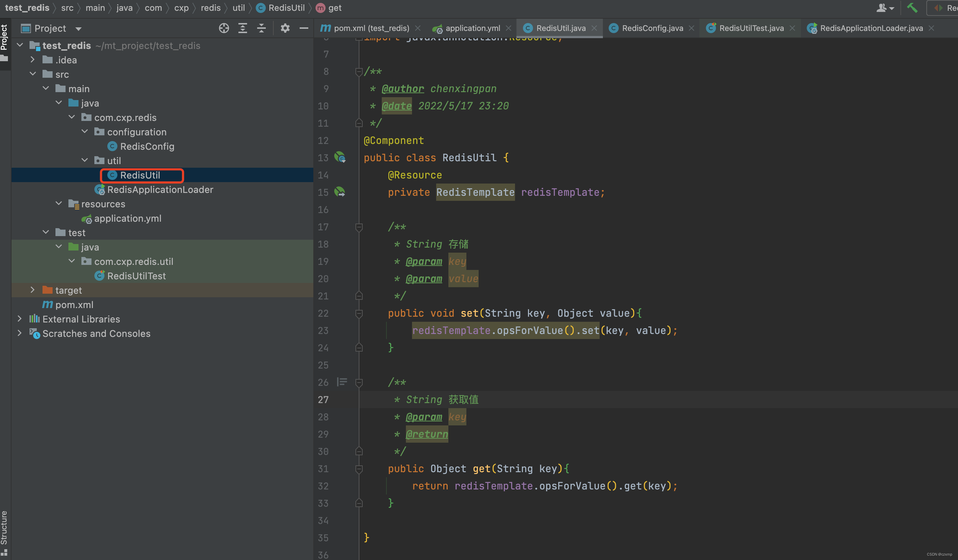
Task: Click the com breadcrumb in navigation bar
Action: (153, 8)
